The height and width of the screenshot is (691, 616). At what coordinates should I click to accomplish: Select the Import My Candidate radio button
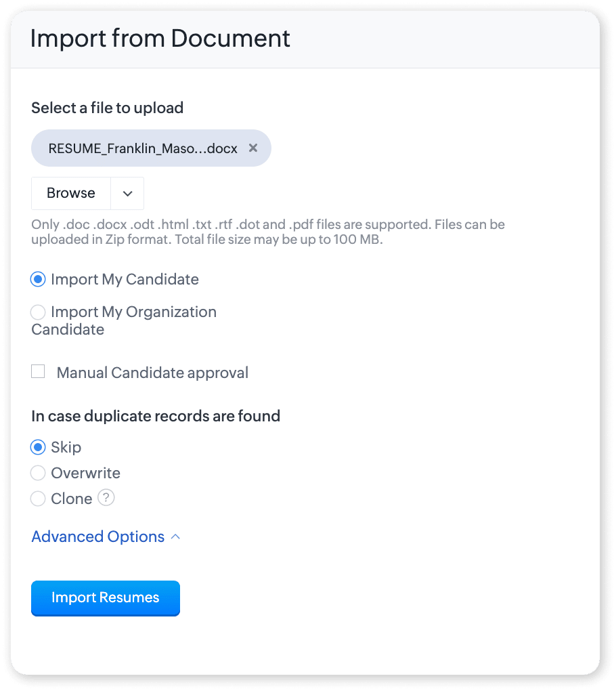(38, 279)
